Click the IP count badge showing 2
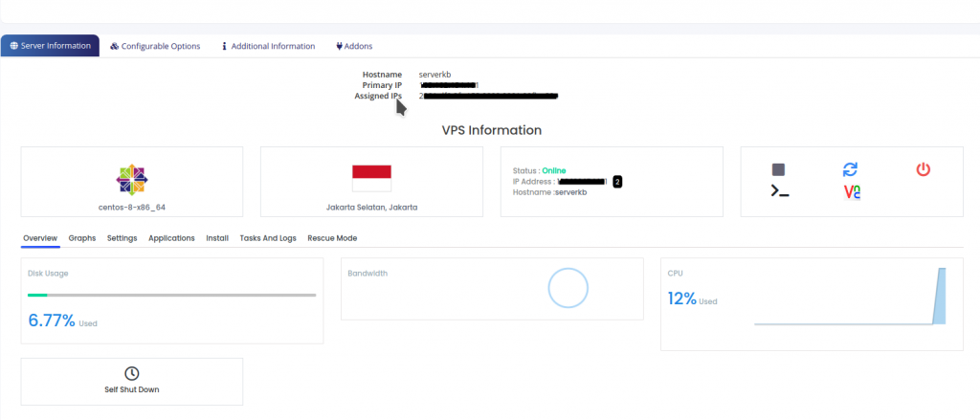The height and width of the screenshot is (420, 980). coord(617,182)
